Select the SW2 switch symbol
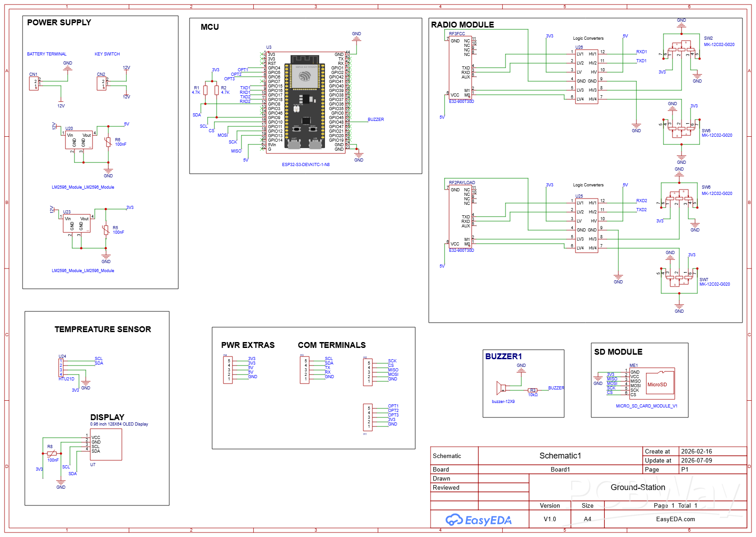 682,49
